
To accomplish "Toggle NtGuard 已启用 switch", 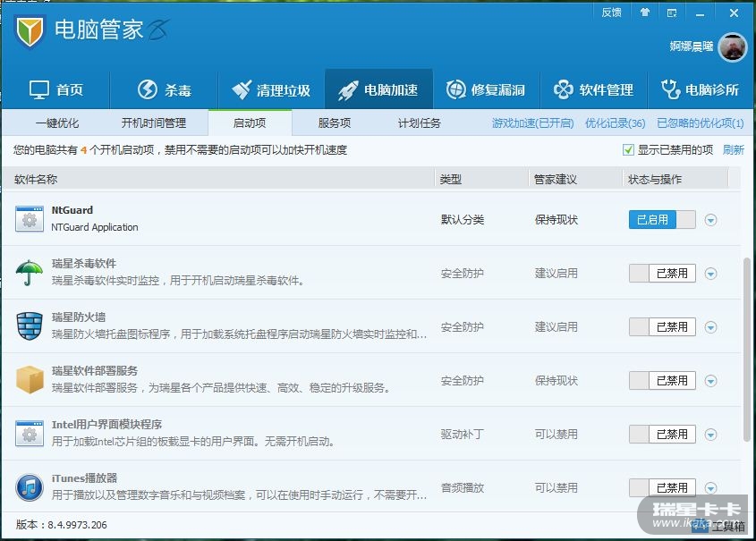I will 662,220.
